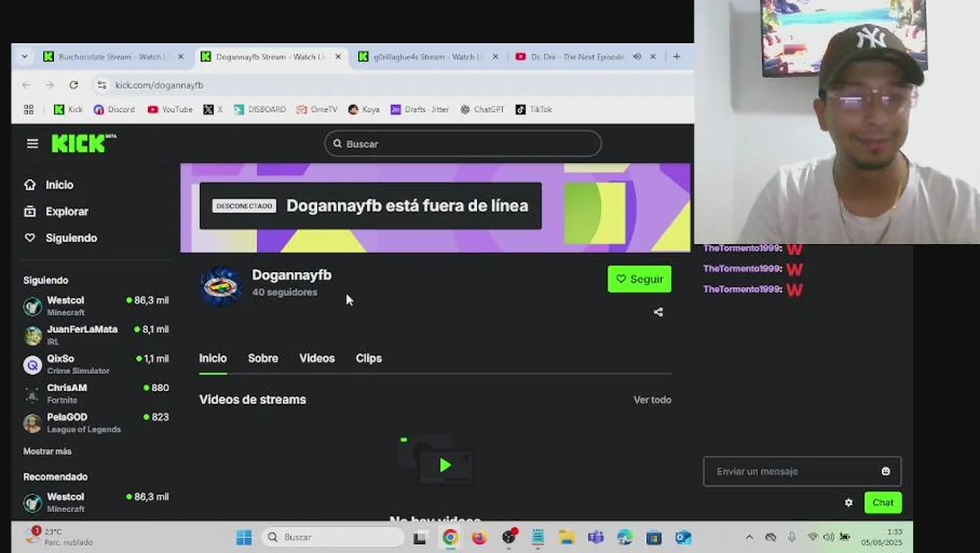The width and height of the screenshot is (980, 553).
Task: Select the Inicio channel tab
Action: click(x=213, y=358)
